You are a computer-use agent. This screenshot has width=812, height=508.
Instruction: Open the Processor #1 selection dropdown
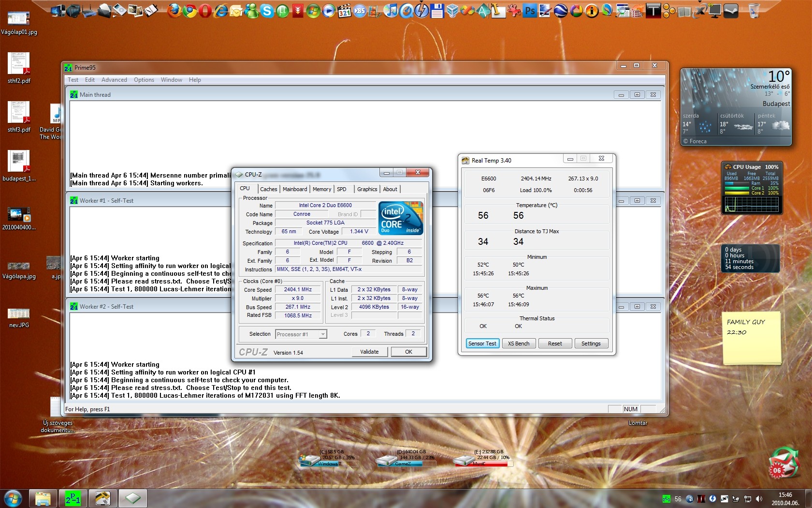[x=301, y=334]
